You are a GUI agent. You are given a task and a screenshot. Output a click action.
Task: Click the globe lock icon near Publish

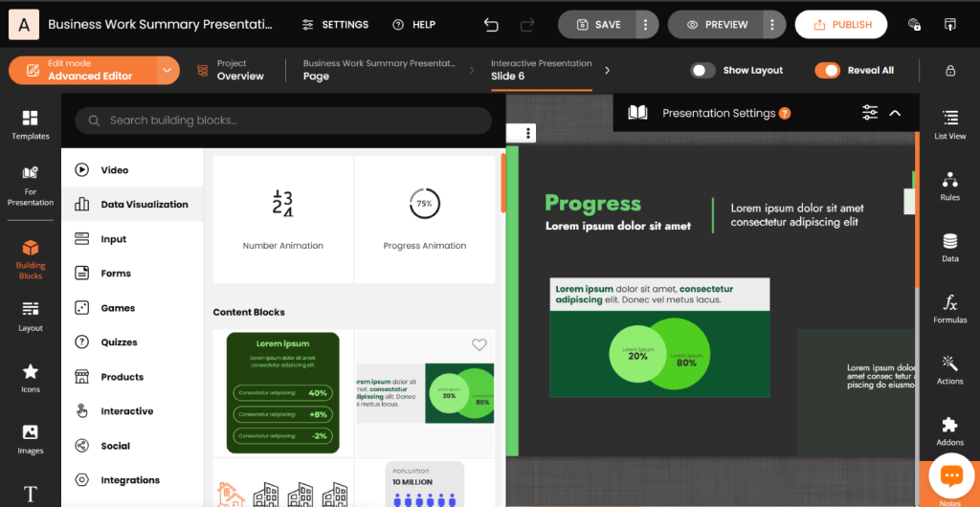[914, 24]
